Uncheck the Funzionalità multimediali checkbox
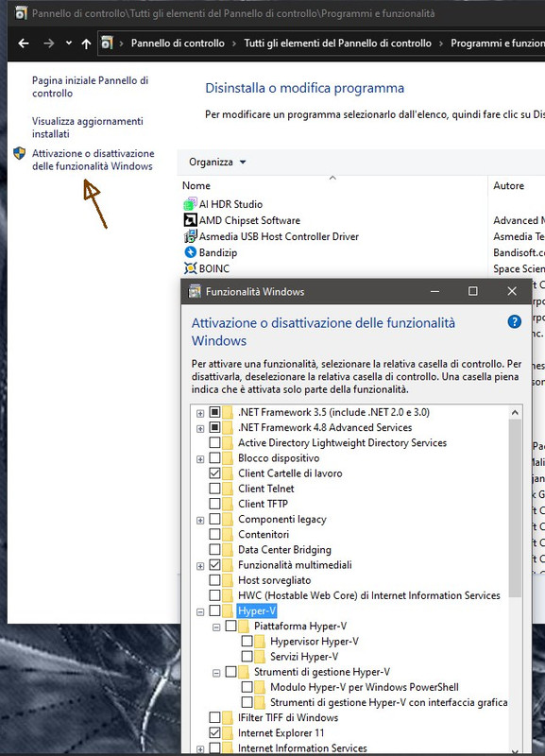545x756 pixels. (x=215, y=564)
